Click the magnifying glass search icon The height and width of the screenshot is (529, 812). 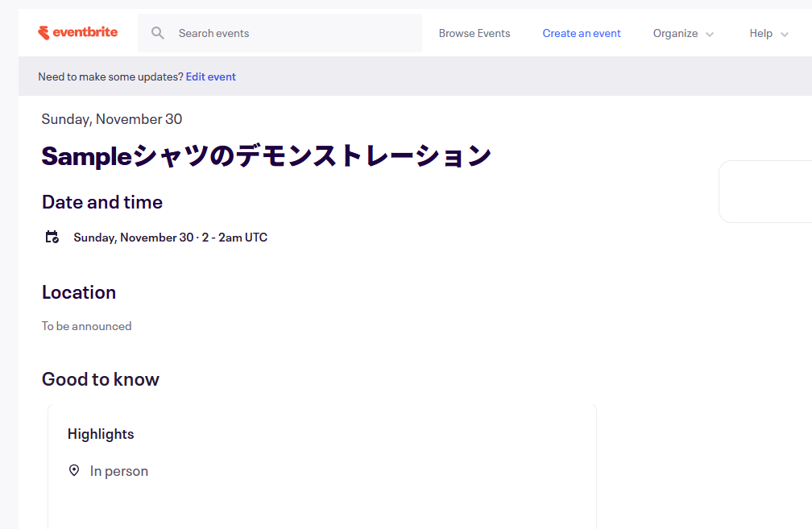[x=158, y=33]
